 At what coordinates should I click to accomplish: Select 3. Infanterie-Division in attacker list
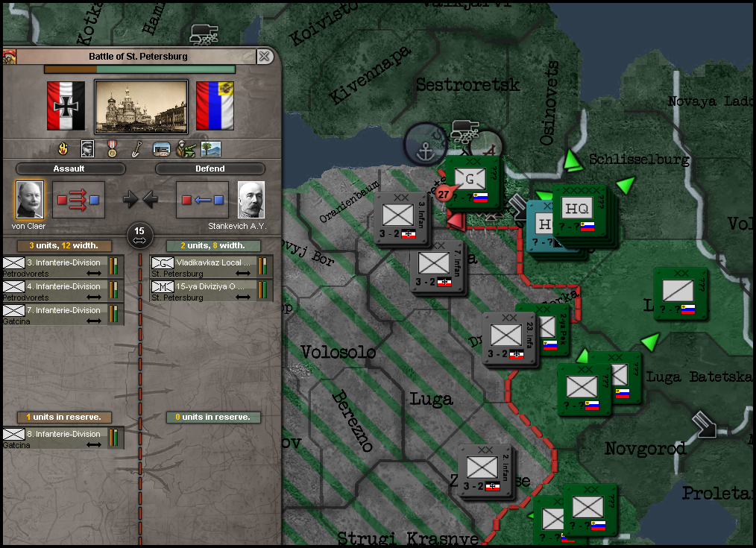[x=63, y=268]
